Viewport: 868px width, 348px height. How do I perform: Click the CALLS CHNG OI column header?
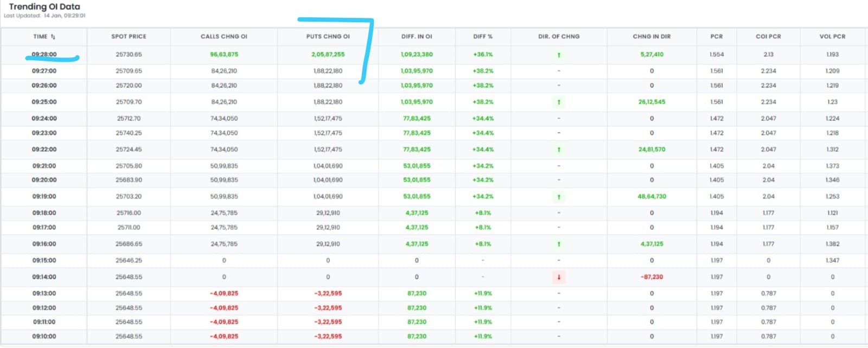[224, 37]
